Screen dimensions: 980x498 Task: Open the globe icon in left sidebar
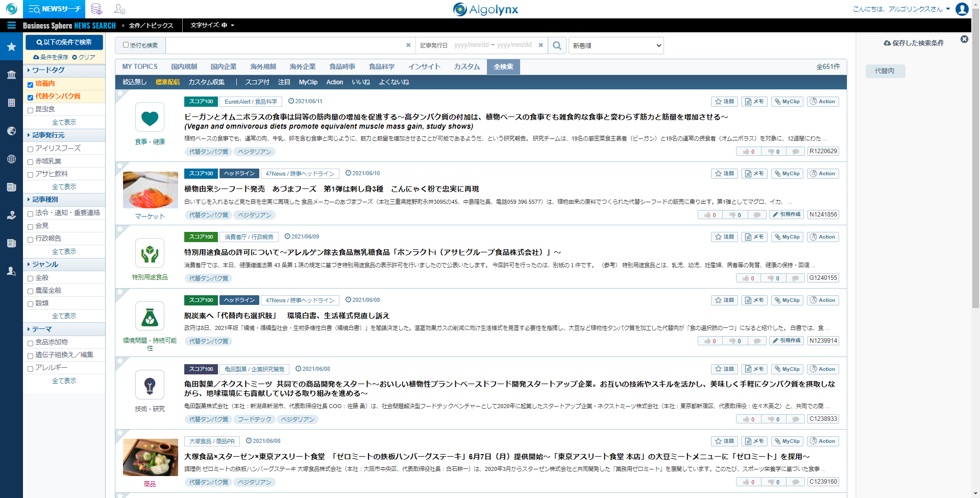(11, 159)
